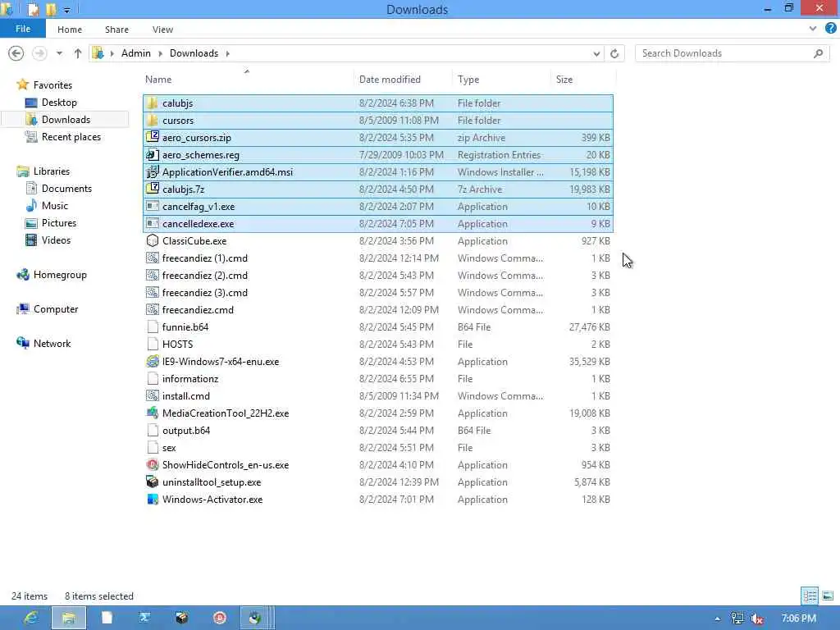Switch to details view button
Viewport: 840px width, 630px height.
point(810,596)
